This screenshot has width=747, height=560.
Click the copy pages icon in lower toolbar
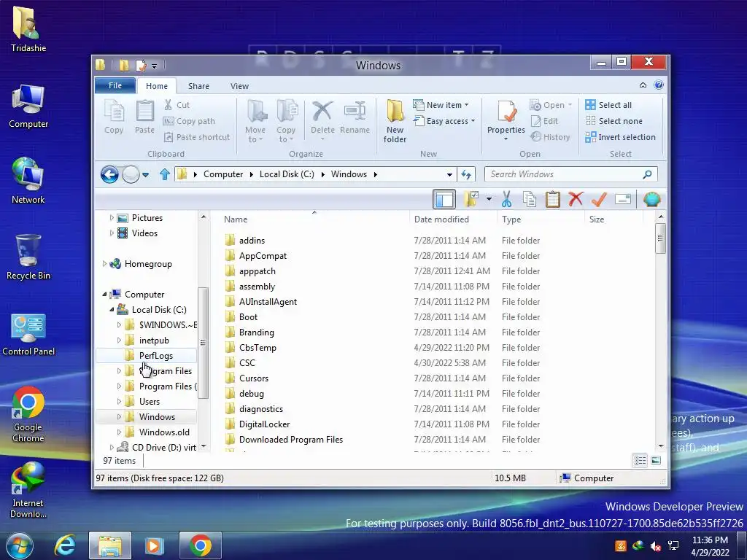530,199
